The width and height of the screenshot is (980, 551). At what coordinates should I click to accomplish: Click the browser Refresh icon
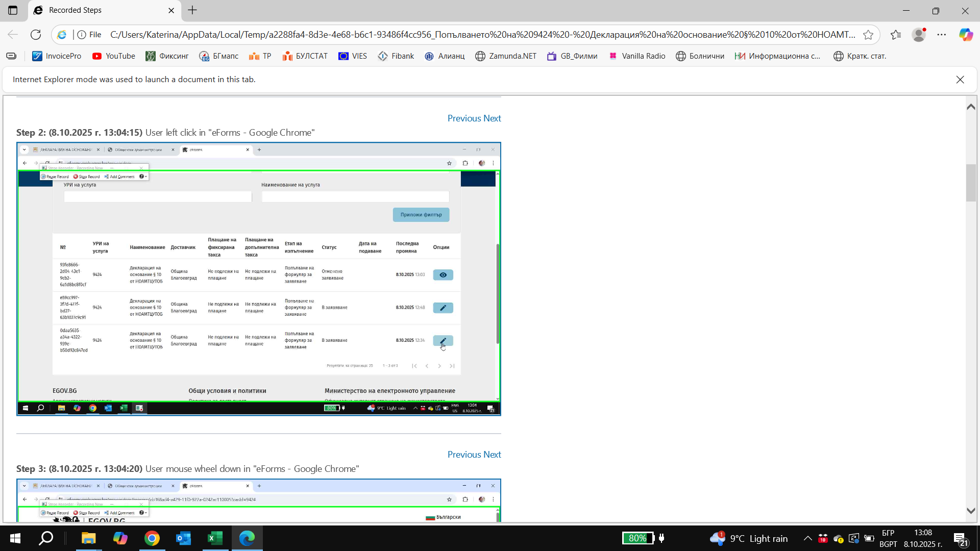coord(36,35)
